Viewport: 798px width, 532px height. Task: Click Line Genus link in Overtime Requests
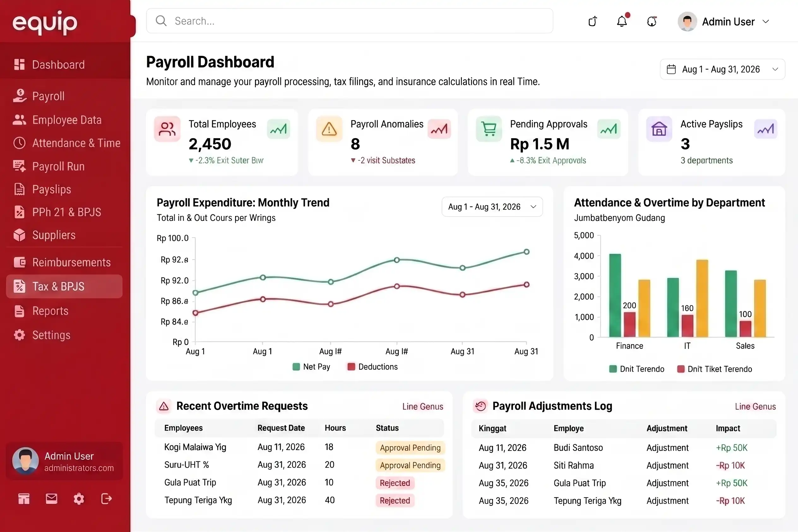(x=423, y=406)
